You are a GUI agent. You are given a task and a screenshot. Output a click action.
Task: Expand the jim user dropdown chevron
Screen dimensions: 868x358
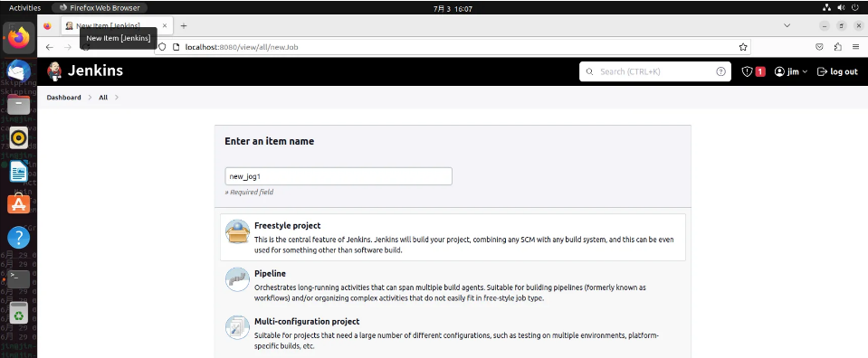(x=805, y=72)
